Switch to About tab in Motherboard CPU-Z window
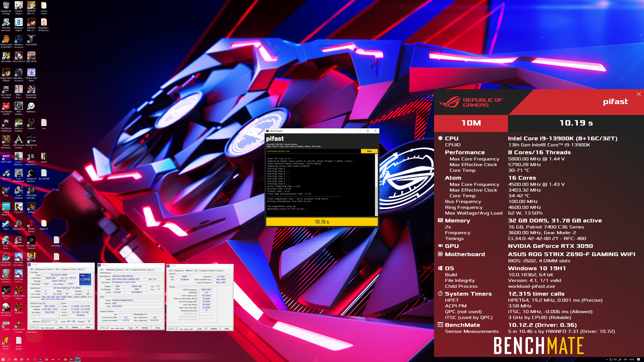 tap(150, 270)
